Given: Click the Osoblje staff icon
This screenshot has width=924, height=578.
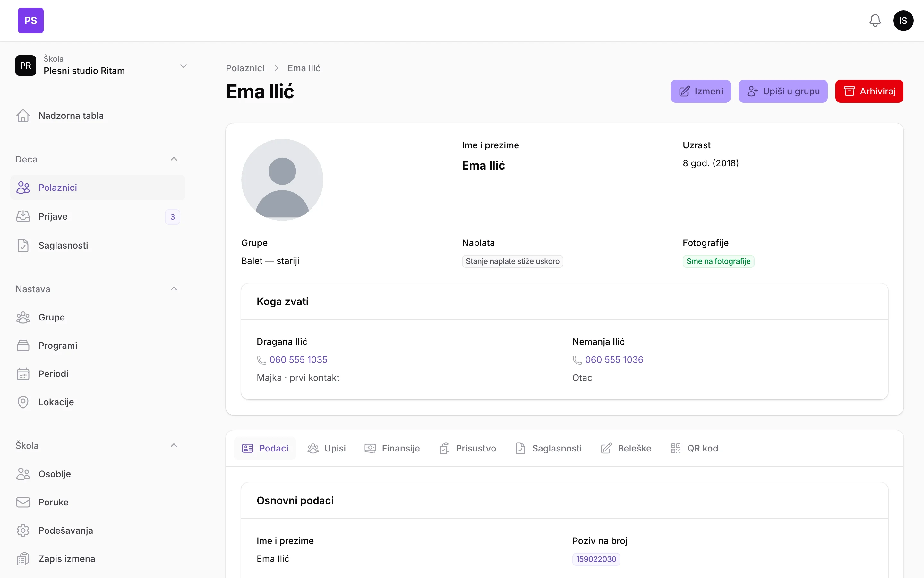Looking at the screenshot, I should coord(23,474).
